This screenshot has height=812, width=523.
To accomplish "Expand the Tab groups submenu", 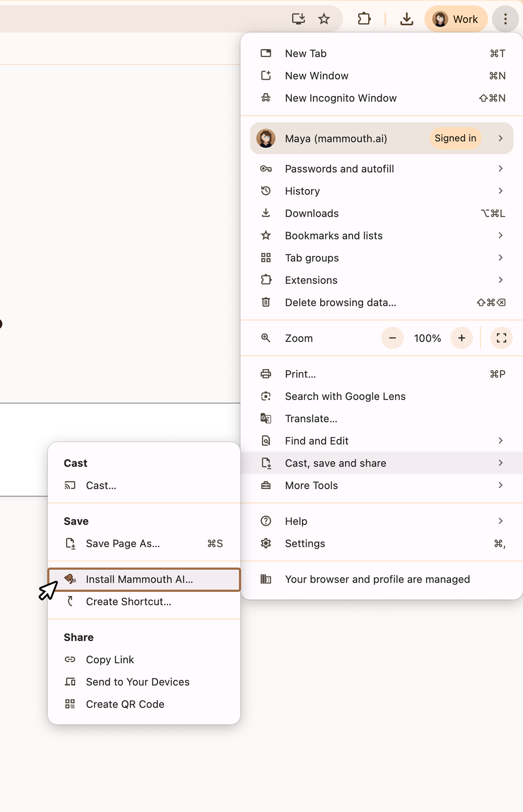I will [381, 258].
